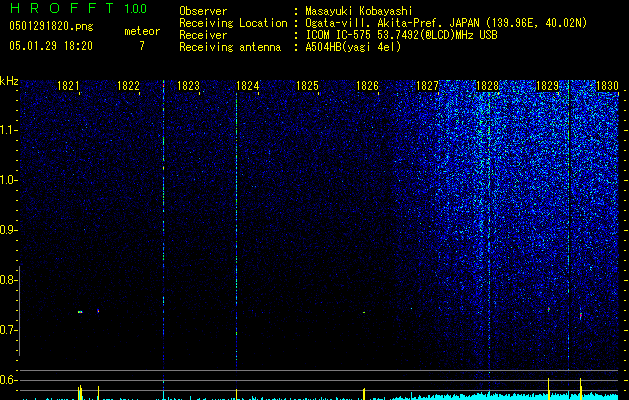Click the meteor count value 7
The height and width of the screenshot is (400, 629).
[142, 46]
